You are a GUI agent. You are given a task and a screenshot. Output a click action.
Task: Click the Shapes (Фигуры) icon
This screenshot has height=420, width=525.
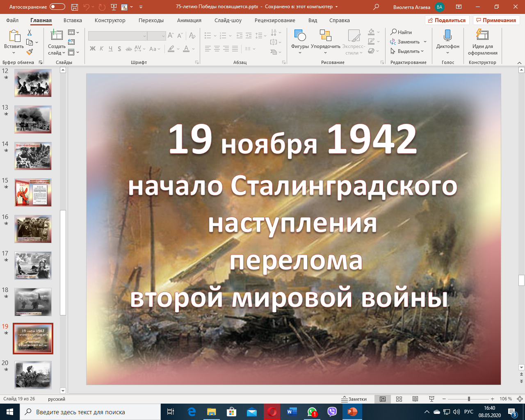coord(300,36)
